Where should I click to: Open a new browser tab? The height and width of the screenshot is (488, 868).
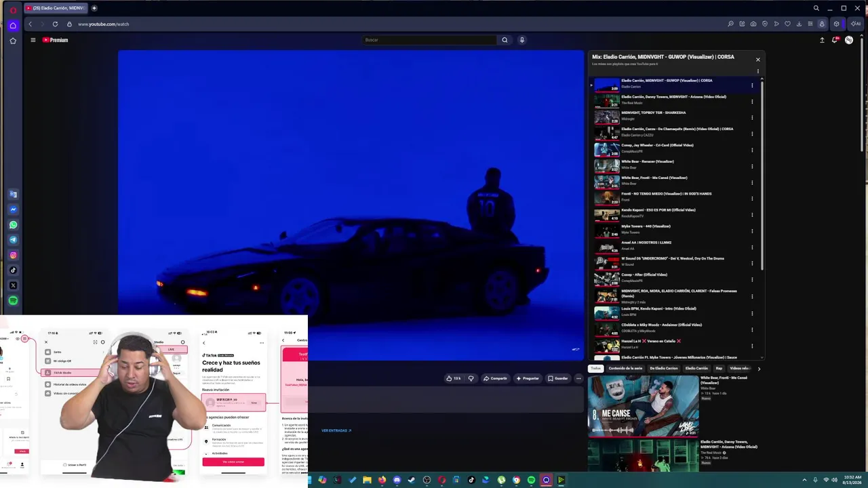94,8
